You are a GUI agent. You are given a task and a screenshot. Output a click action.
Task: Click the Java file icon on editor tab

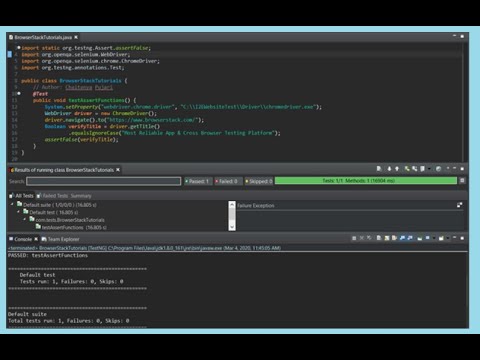11,37
